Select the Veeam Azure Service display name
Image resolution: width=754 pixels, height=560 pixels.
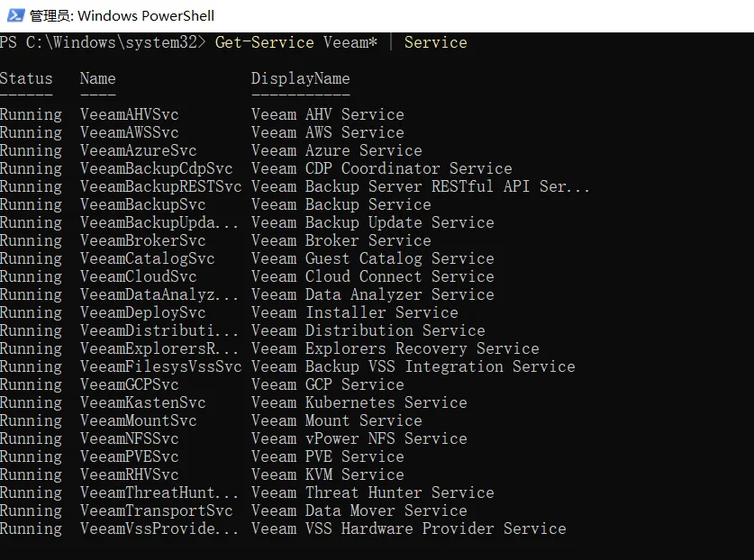(x=336, y=150)
